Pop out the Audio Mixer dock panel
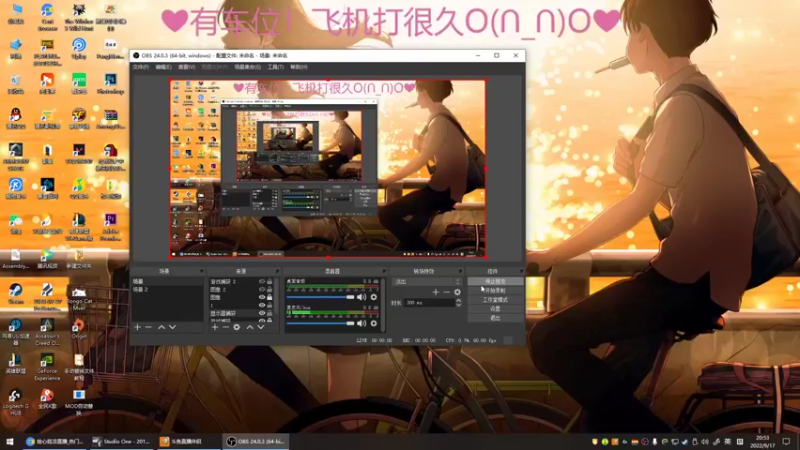Image resolution: width=800 pixels, height=450 pixels. [x=384, y=271]
